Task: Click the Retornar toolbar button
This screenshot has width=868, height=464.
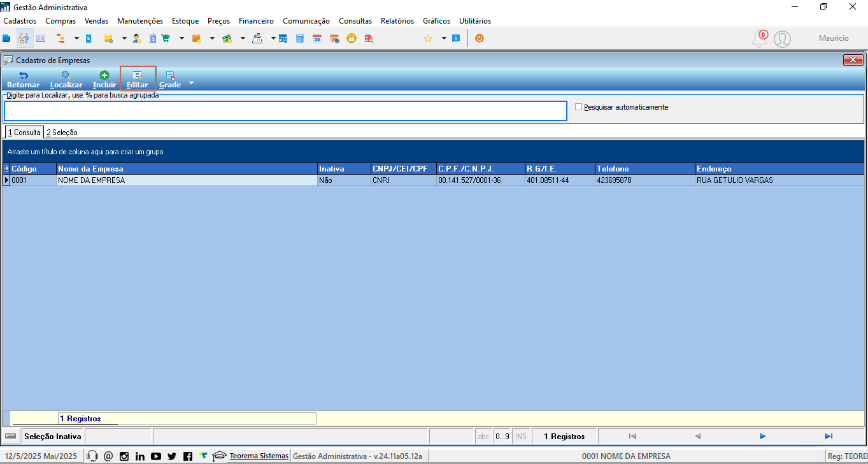Action: click(23, 80)
